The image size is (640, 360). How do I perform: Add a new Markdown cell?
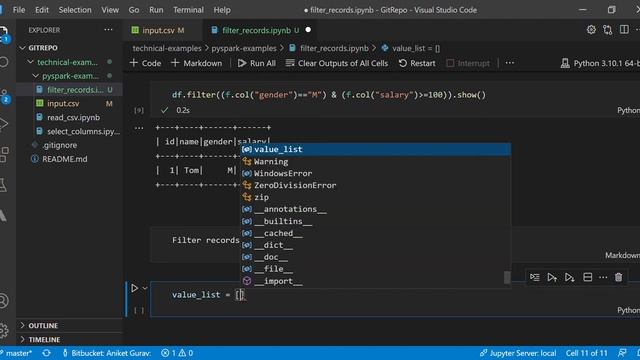tap(197, 63)
